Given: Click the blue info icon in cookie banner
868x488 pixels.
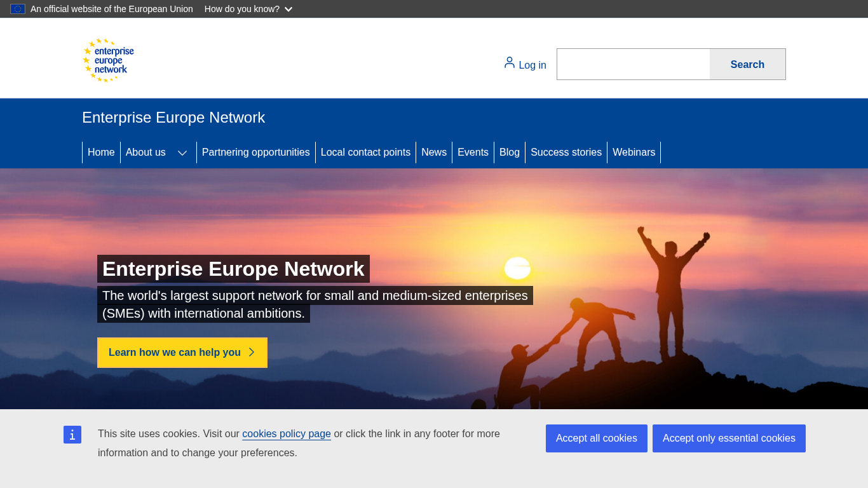Looking at the screenshot, I should click(72, 435).
